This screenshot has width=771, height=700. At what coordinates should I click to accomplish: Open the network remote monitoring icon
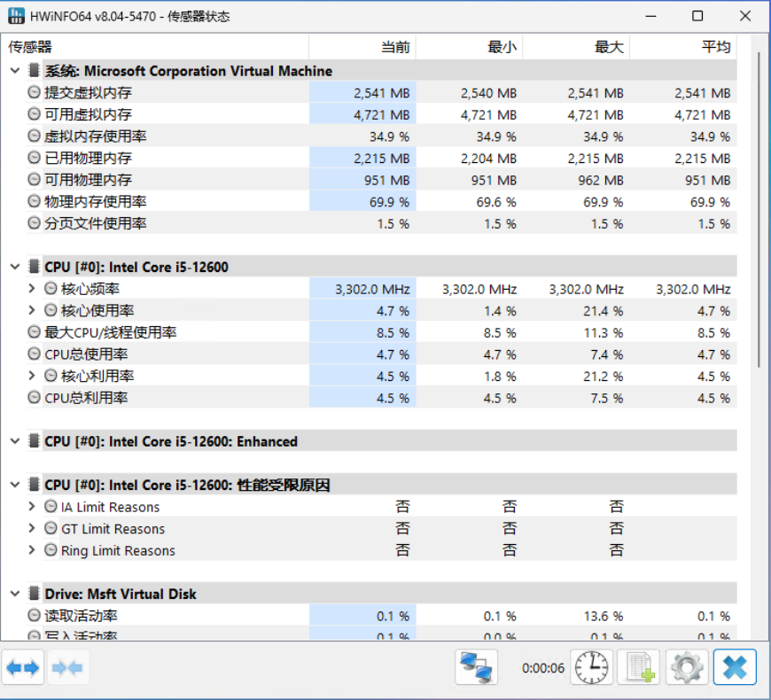pyautogui.click(x=476, y=667)
